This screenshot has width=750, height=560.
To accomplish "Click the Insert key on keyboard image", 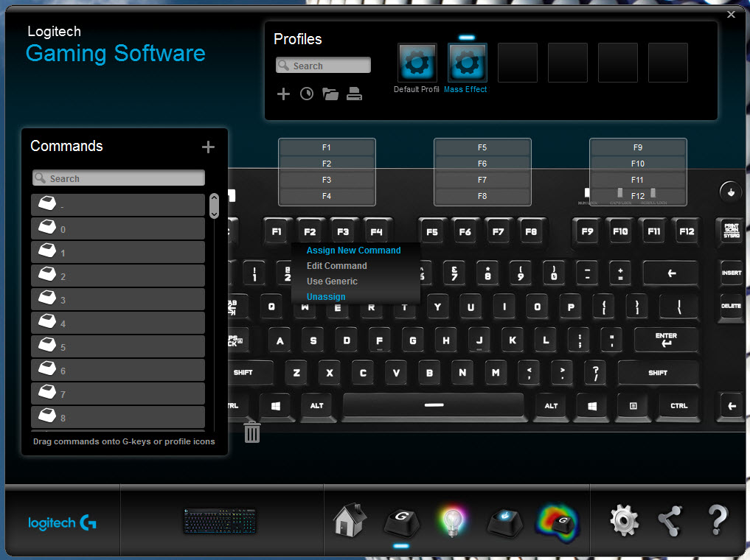I will pyautogui.click(x=732, y=273).
